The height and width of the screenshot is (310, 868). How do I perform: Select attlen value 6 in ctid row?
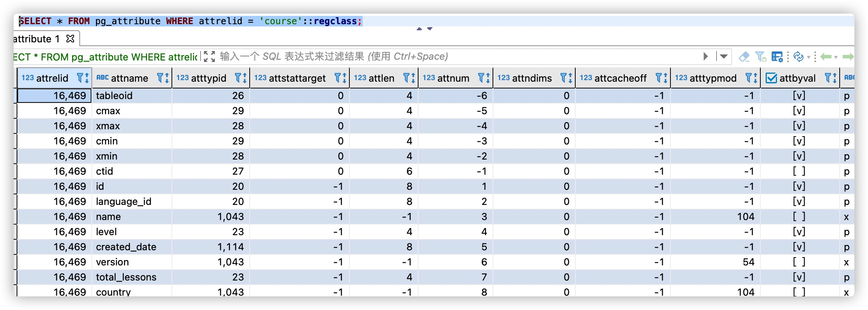(384, 171)
